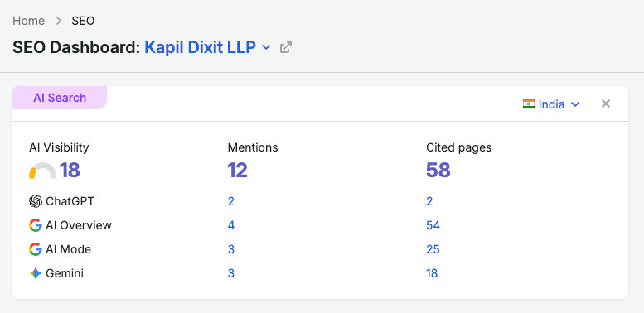This screenshot has height=313, width=644.
Task: Click the AI Mode row label
Action: click(x=68, y=249)
